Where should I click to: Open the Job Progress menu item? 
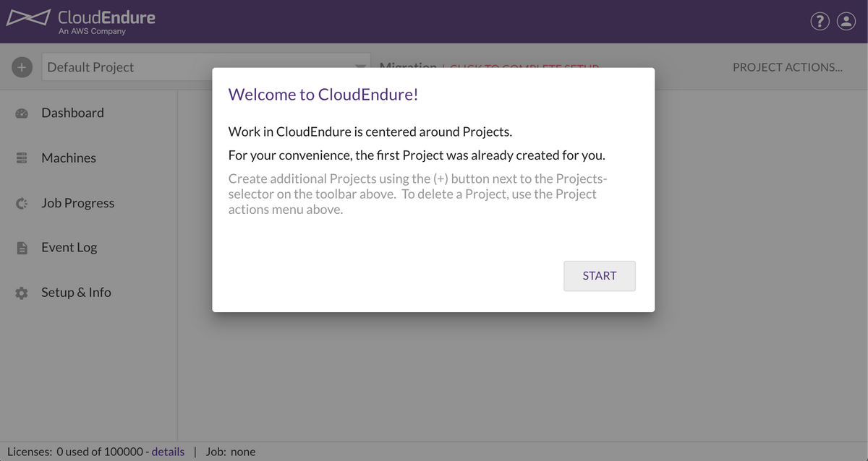click(78, 203)
